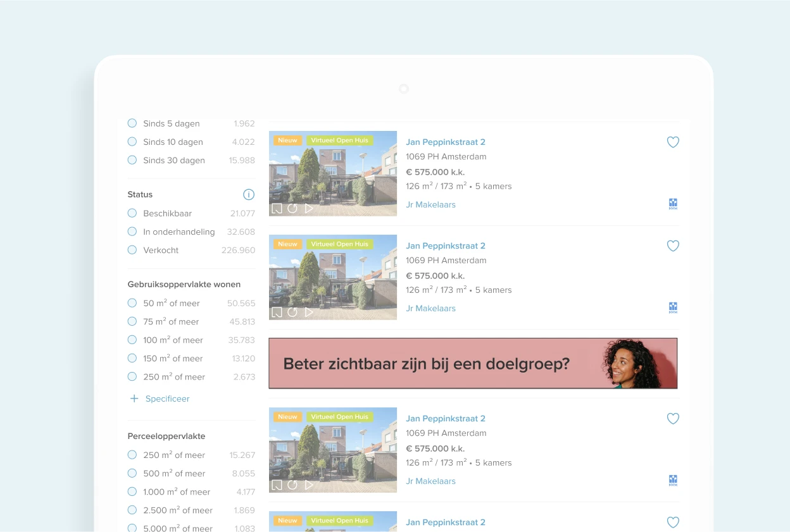Select '150 m² of meer' living area option
The width and height of the screenshot is (790, 532).
click(x=132, y=358)
